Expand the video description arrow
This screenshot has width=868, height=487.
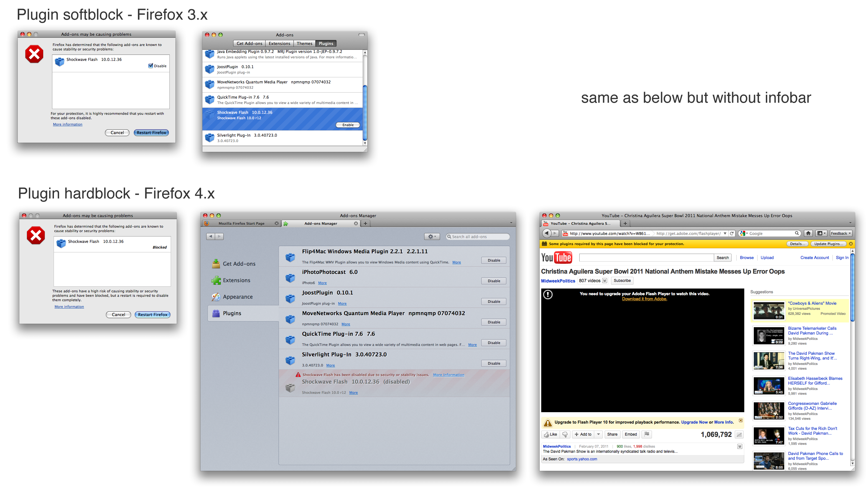point(740,446)
